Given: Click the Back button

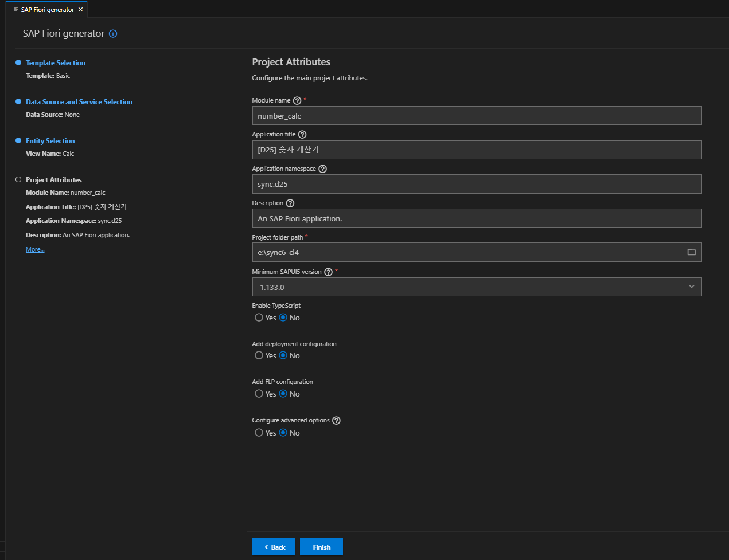Looking at the screenshot, I should 274,547.
